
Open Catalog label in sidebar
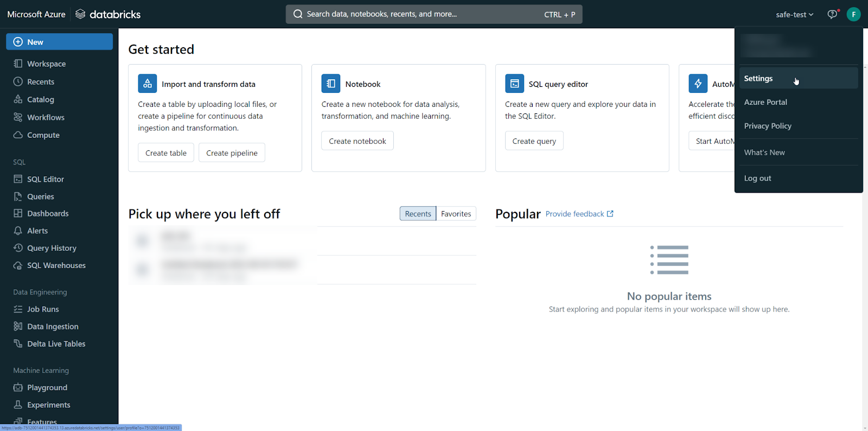point(41,100)
